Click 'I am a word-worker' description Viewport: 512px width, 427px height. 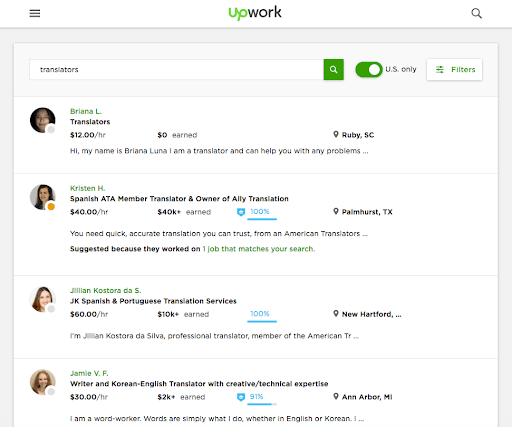217,419
